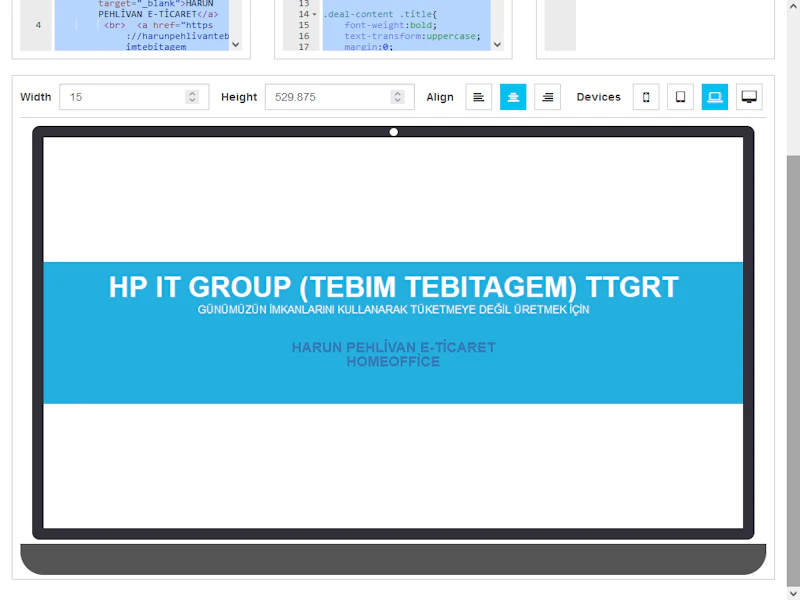This screenshot has width=800, height=600.
Task: Click the align-right preview icon
Action: pyautogui.click(x=547, y=97)
